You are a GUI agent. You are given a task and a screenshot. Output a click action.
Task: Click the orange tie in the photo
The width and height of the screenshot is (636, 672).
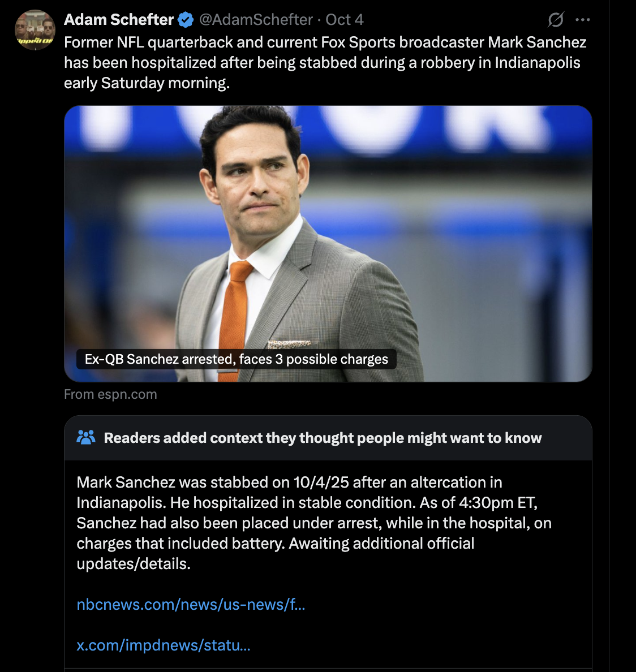[x=234, y=317]
